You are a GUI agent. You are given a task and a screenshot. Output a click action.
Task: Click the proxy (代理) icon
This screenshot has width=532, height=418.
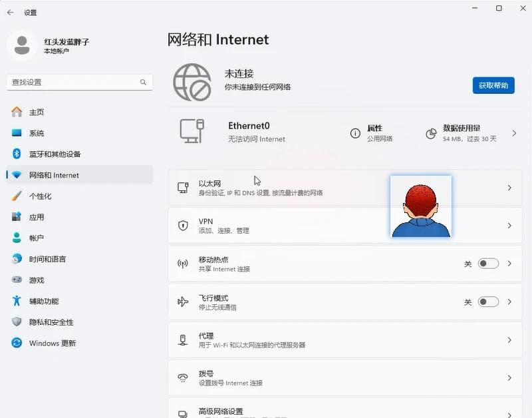click(x=183, y=339)
